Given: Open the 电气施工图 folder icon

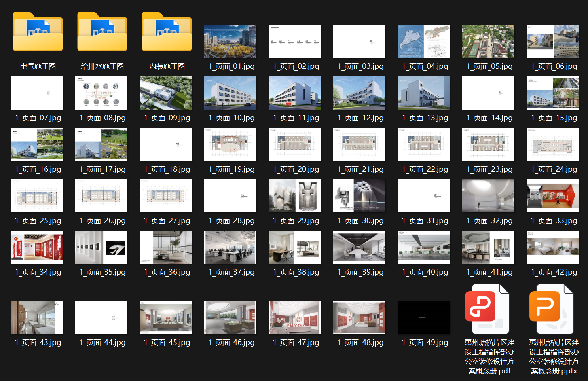Looking at the screenshot, I should pyautogui.click(x=38, y=32).
